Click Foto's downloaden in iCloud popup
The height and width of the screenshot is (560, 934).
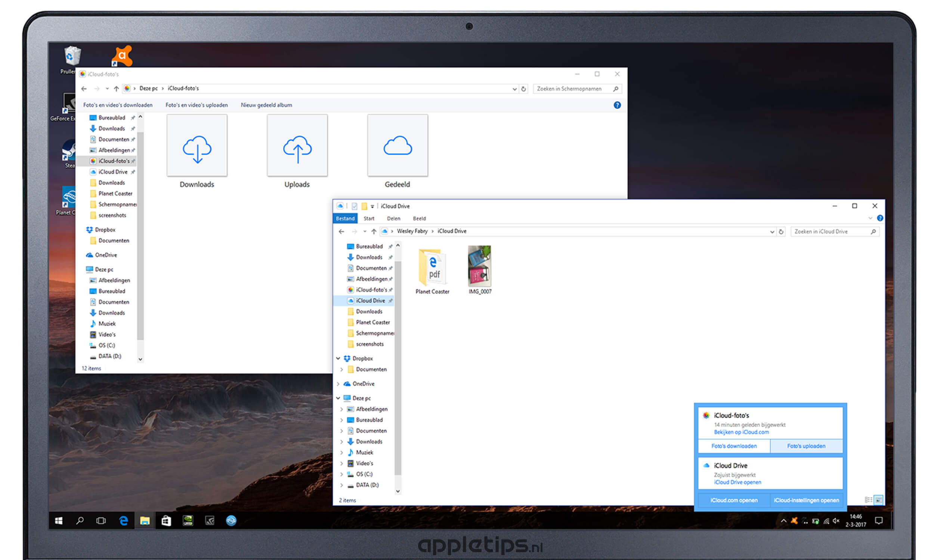click(734, 446)
